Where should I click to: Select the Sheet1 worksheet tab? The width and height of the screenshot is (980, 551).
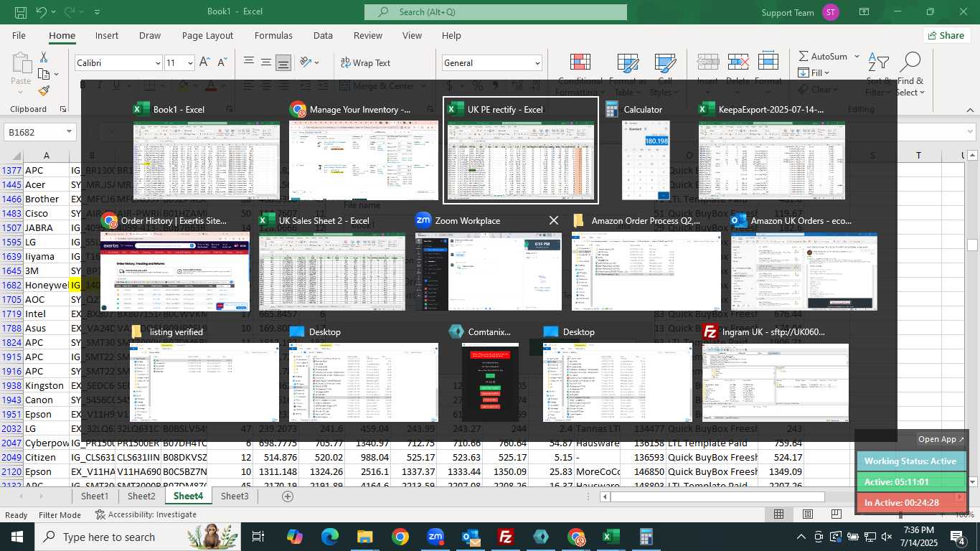pos(95,496)
